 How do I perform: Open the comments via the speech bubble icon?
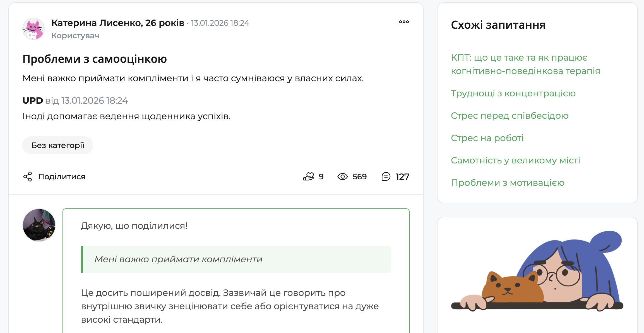pos(386,177)
